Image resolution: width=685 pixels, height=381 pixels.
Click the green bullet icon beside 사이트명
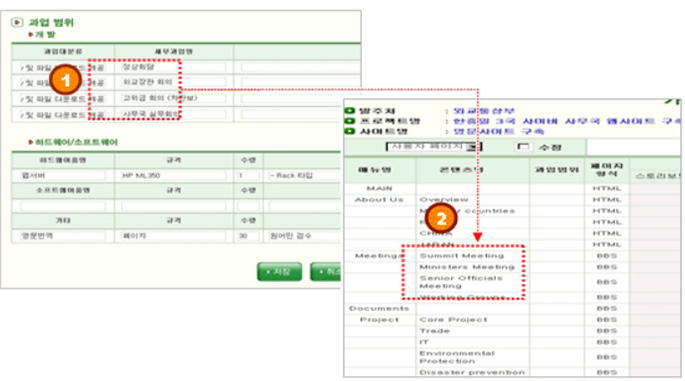(349, 131)
